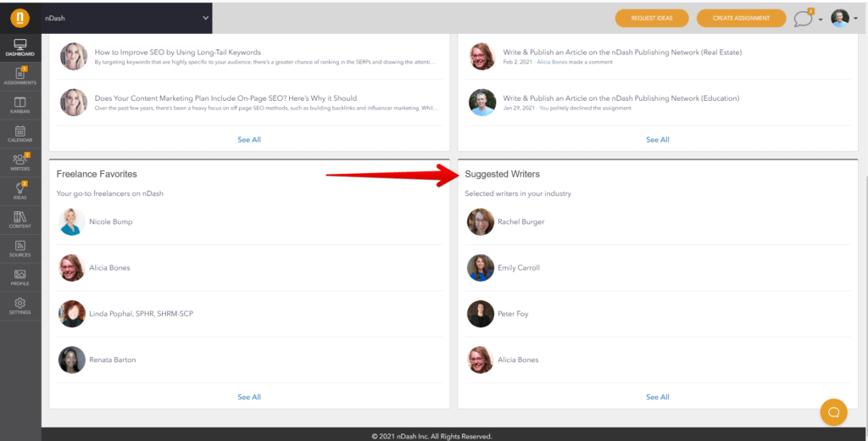Screen dimensions: 868x441
Task: Open 'Does Your Content Marketing Plan Include On-Page SEO'
Action: [x=225, y=98]
